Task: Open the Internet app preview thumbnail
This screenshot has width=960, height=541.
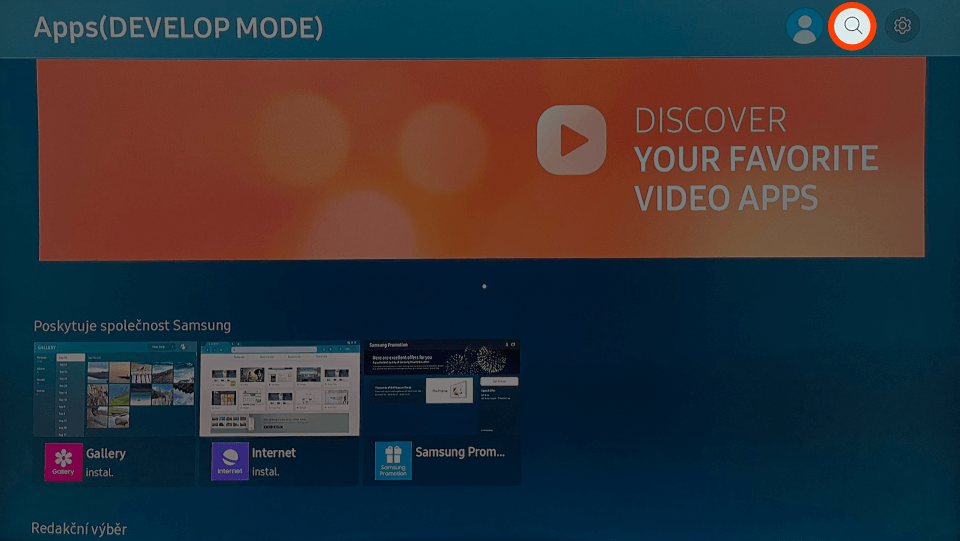Action: pyautogui.click(x=279, y=389)
